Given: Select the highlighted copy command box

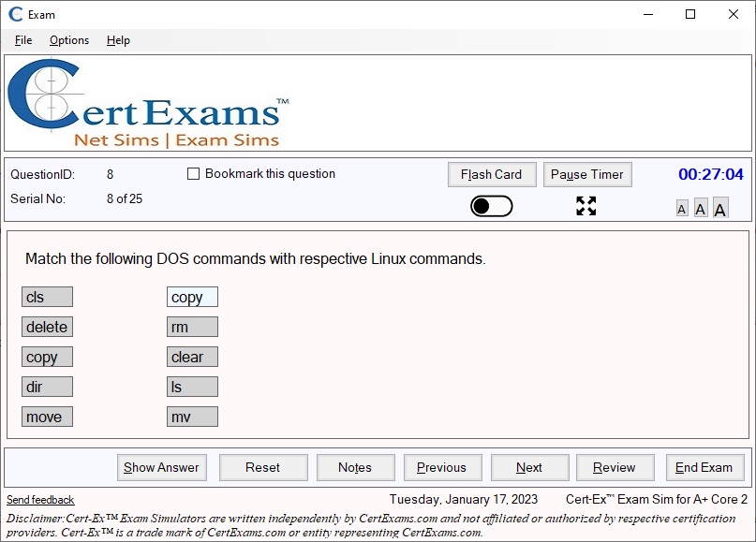Looking at the screenshot, I should coord(192,297).
